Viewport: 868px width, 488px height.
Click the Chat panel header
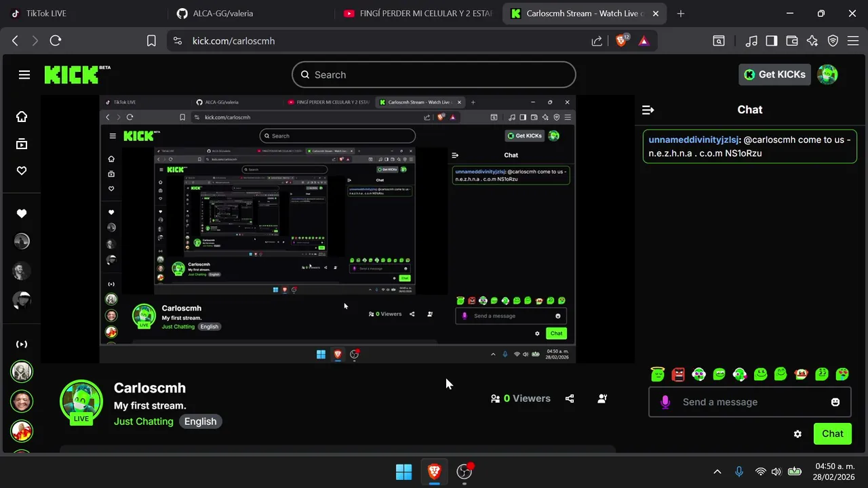[x=750, y=110]
